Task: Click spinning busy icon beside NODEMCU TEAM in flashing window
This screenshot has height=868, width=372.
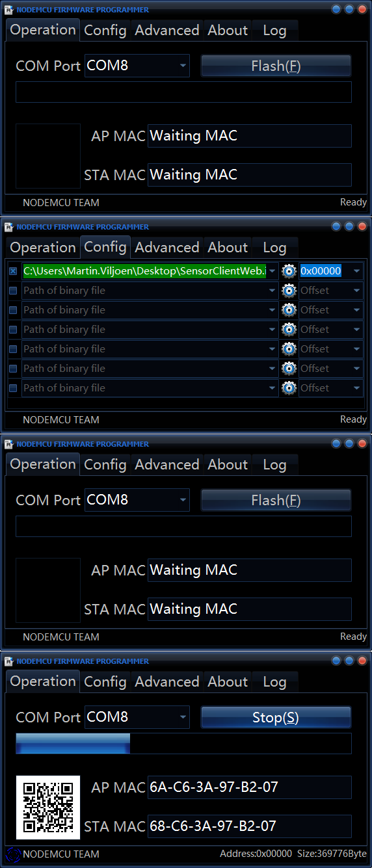Action: [14, 854]
